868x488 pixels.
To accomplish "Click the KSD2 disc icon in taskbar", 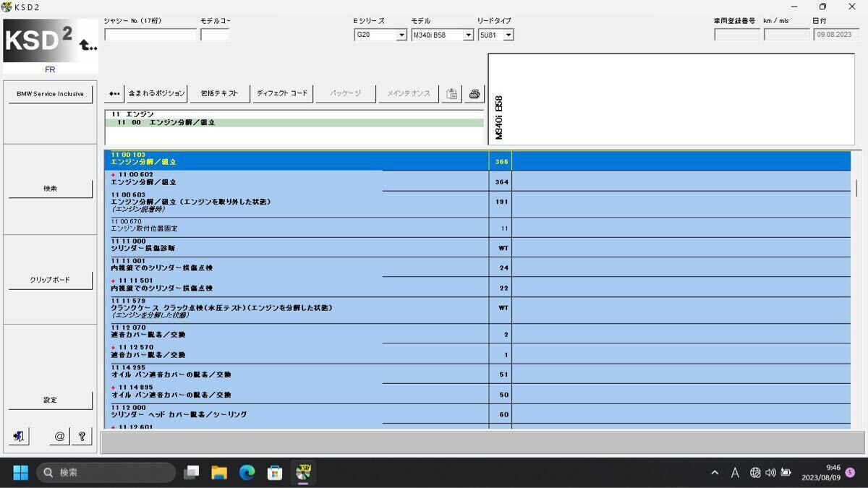I will click(303, 473).
